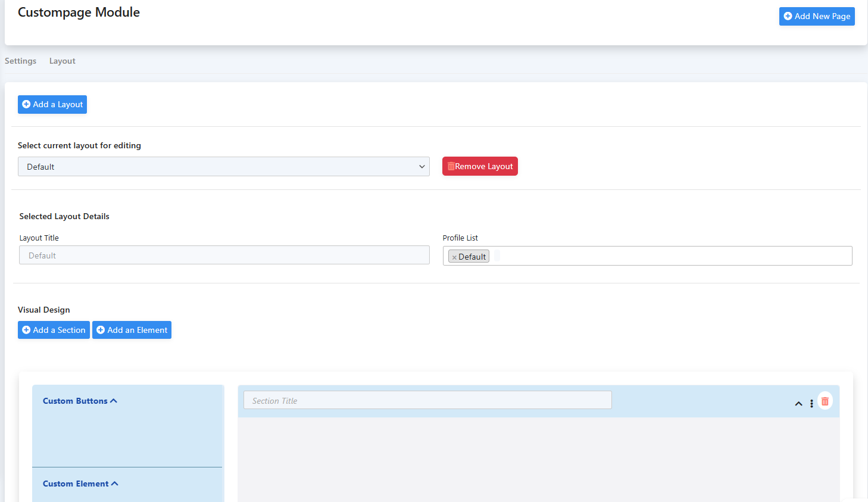The width and height of the screenshot is (868, 502).
Task: Collapse the section using its chevron arrow
Action: pos(798,403)
